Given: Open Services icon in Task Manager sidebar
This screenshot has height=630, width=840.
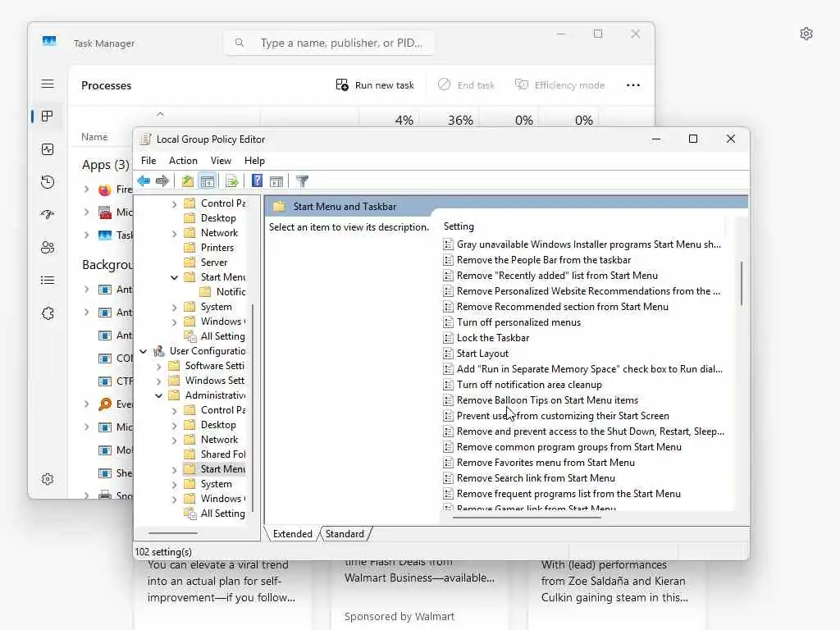Looking at the screenshot, I should [x=48, y=313].
